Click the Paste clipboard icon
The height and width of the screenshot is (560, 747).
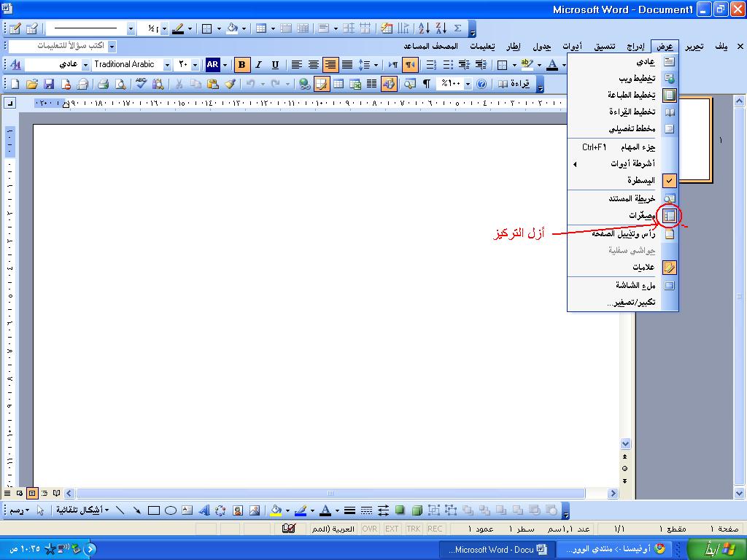coord(212,85)
